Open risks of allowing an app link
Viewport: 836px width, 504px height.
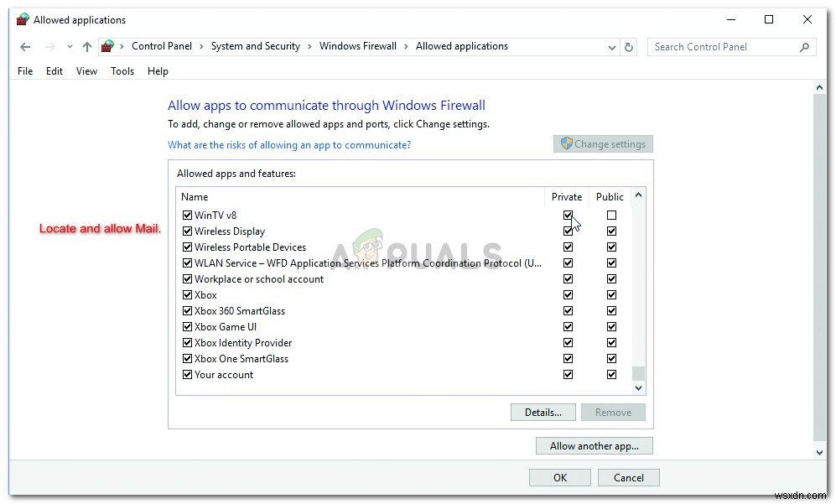coord(289,145)
